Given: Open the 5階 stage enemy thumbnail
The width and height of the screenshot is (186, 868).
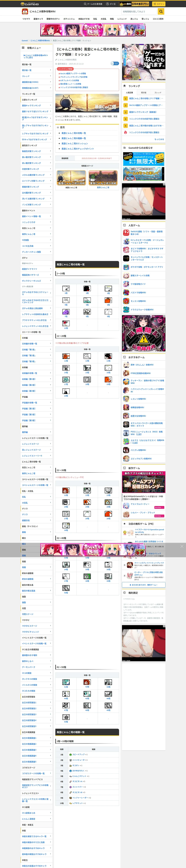Looking at the screenshot, I should (x=87, y=300).
